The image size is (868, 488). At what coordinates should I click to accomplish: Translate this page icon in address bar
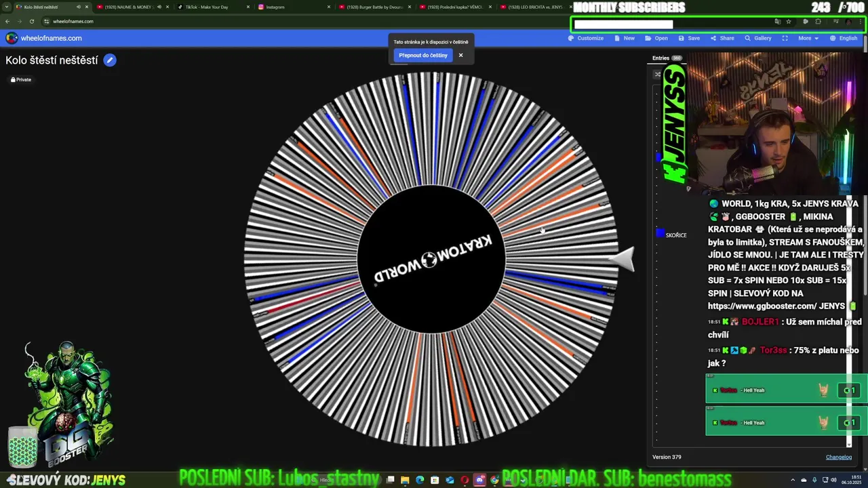pyautogui.click(x=777, y=21)
